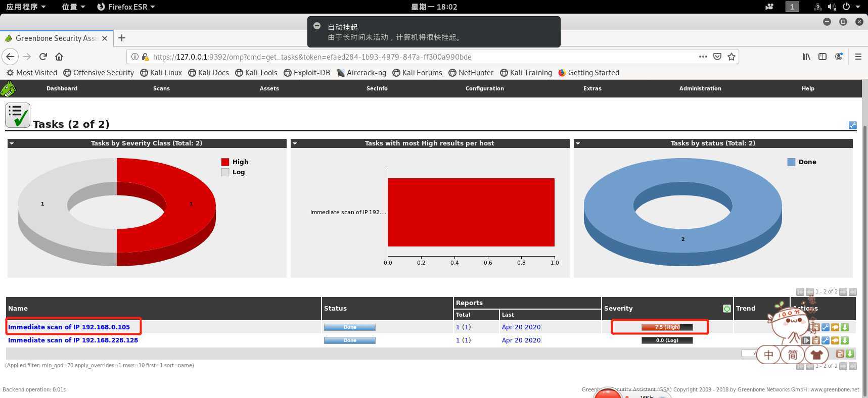Screen dimensions: 868x398
Task: Click Done status bar for 192.168.0.105
Action: (350, 327)
